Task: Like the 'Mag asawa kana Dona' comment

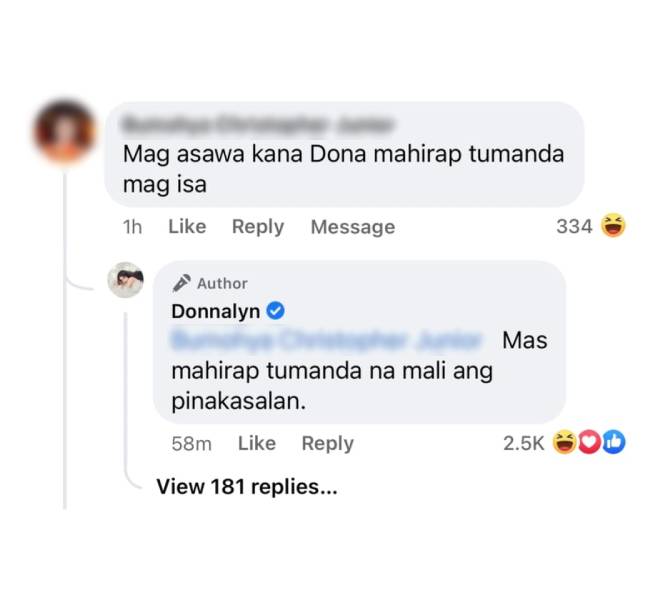Action: 187,227
